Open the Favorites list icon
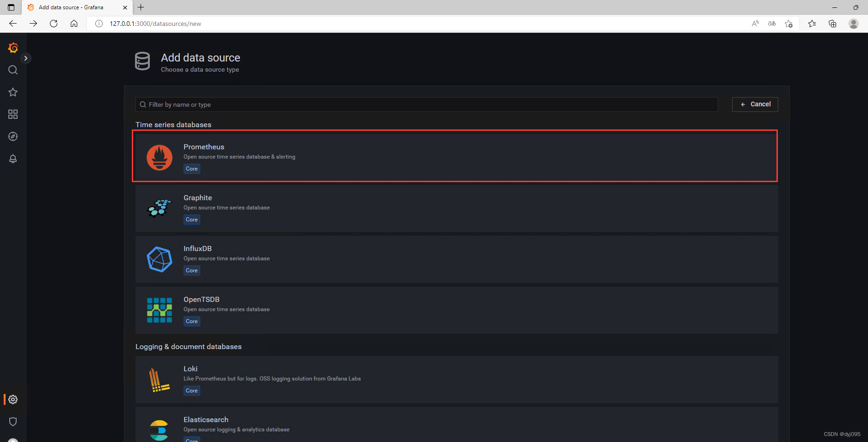The image size is (868, 442). tap(812, 24)
